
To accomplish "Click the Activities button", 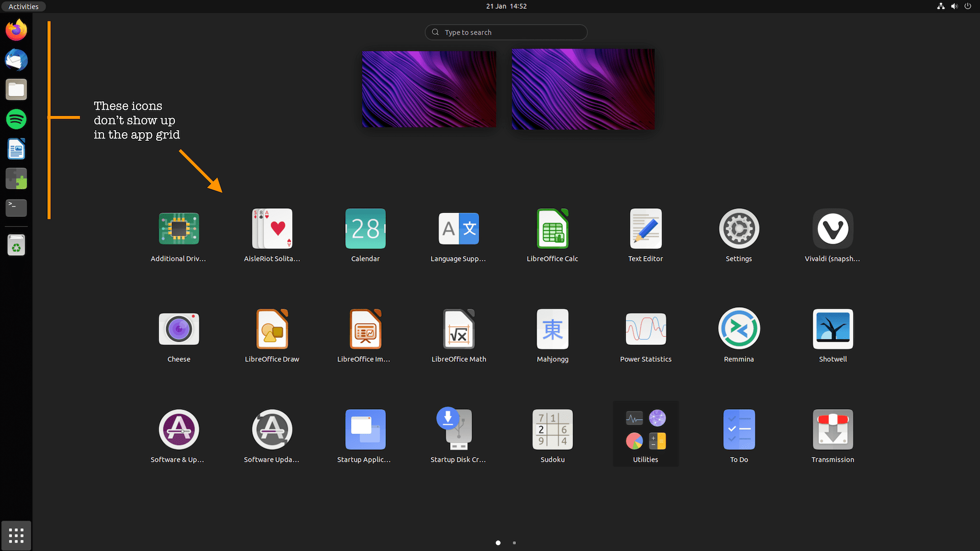I will [23, 6].
